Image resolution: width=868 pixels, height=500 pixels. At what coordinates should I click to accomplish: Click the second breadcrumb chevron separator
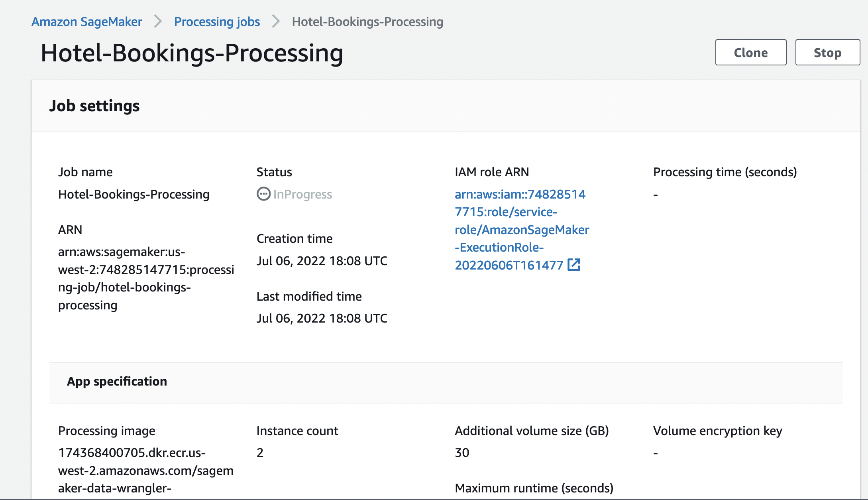pos(276,22)
